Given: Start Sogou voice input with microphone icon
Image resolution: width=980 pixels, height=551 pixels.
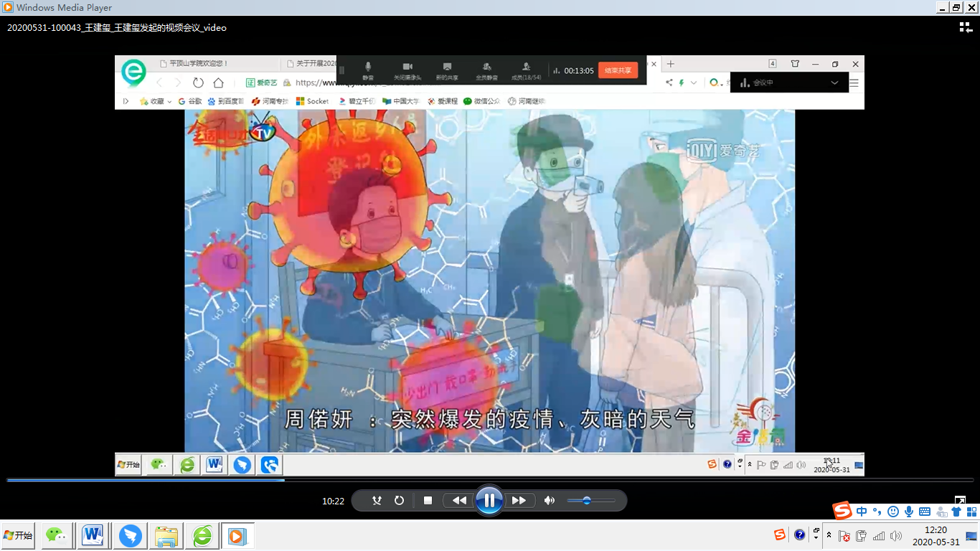Looking at the screenshot, I should tap(909, 512).
